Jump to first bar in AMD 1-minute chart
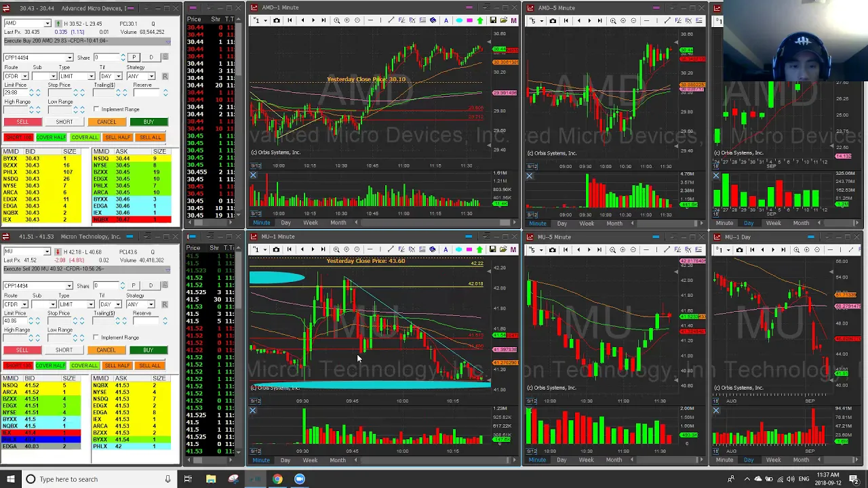Image resolution: width=868 pixels, height=488 pixels. 289,20
